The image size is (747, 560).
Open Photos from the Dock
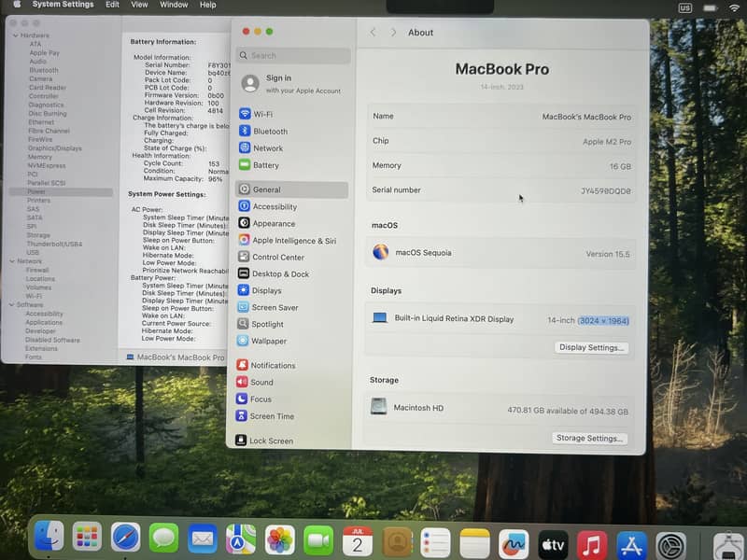tap(279, 539)
